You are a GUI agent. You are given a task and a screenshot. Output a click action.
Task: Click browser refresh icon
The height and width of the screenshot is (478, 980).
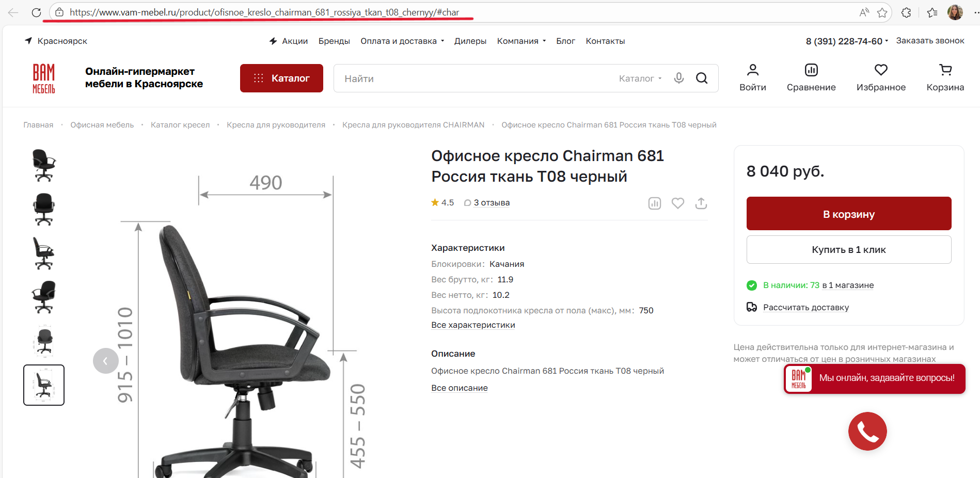point(36,12)
